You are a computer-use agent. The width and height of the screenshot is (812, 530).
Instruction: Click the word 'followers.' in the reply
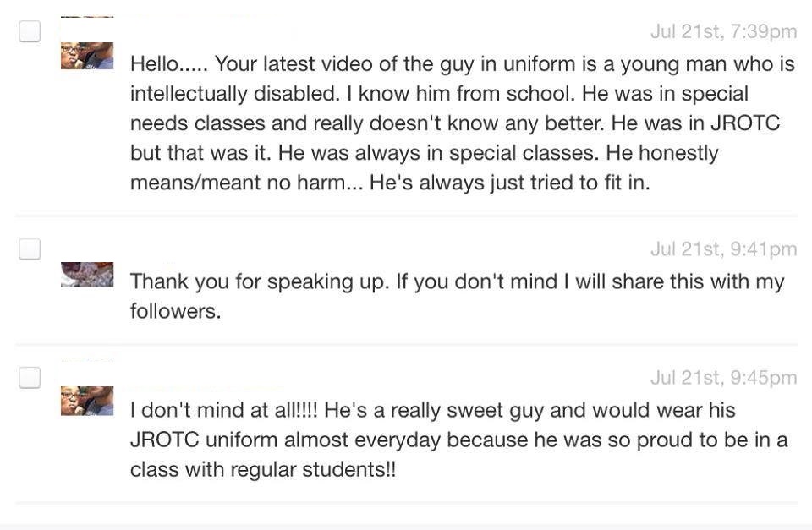pos(175,311)
